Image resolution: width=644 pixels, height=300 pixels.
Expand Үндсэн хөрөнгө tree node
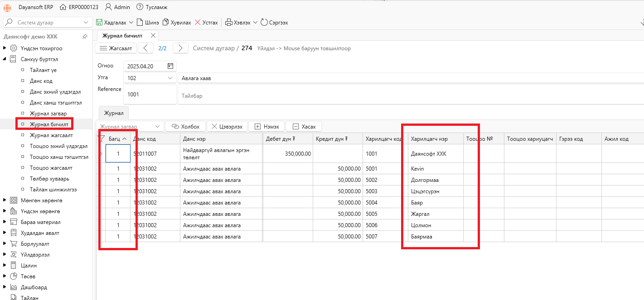point(5,211)
